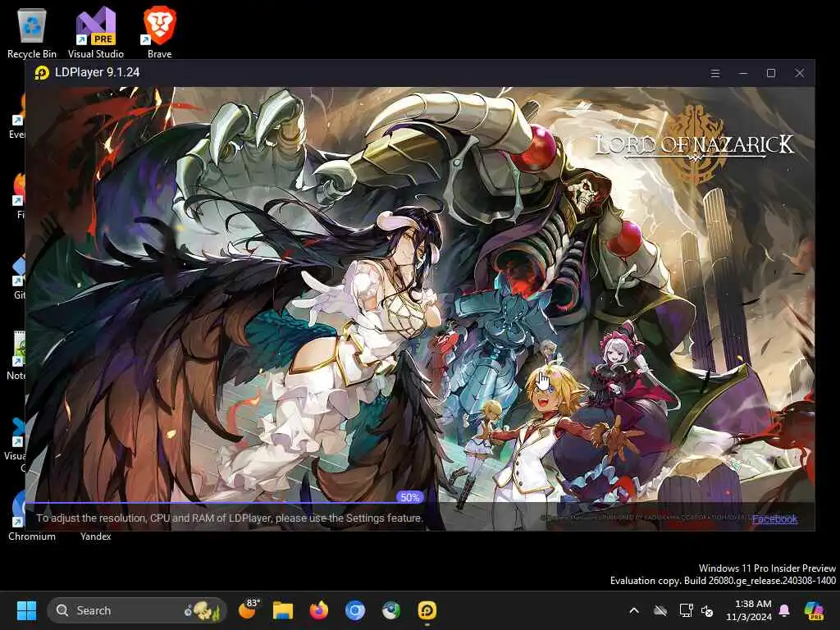840x630 pixels.
Task: Click the settings tip text in LDPlayer
Action: (230, 518)
